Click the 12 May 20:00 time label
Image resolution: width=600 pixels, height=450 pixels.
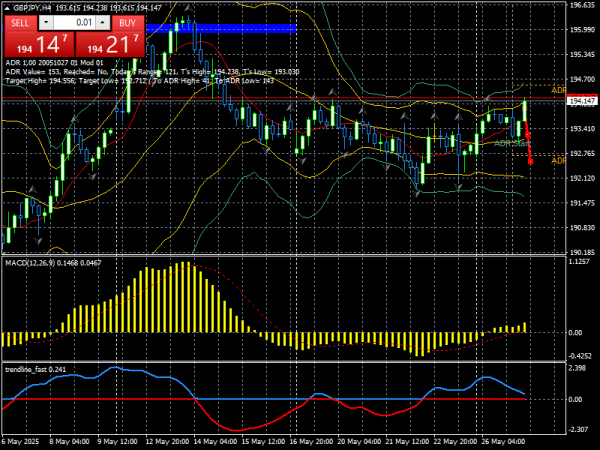[167, 441]
